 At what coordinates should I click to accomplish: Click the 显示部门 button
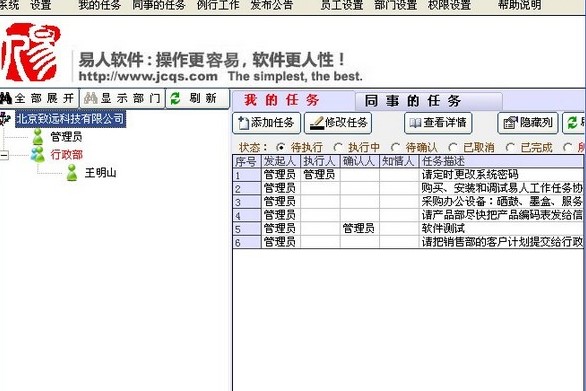[x=122, y=98]
